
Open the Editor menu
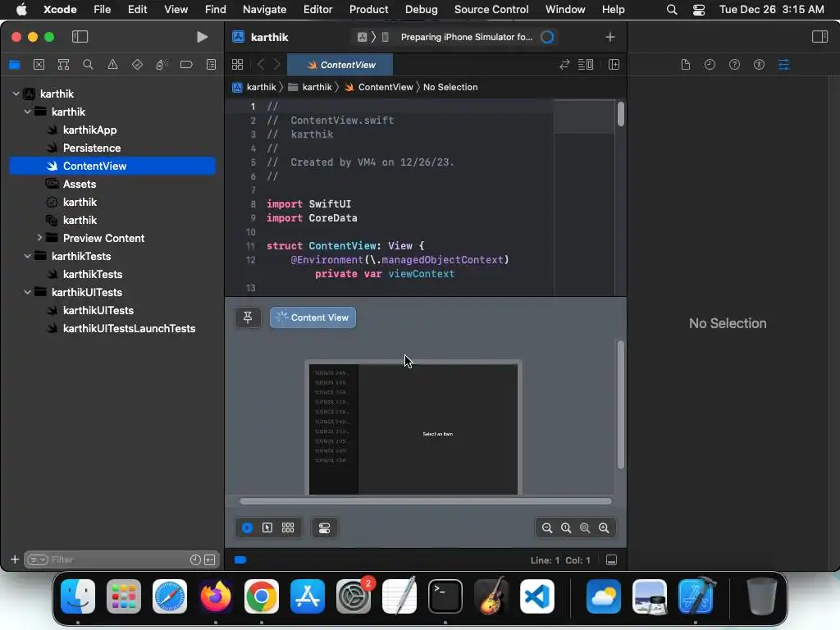pyautogui.click(x=317, y=9)
